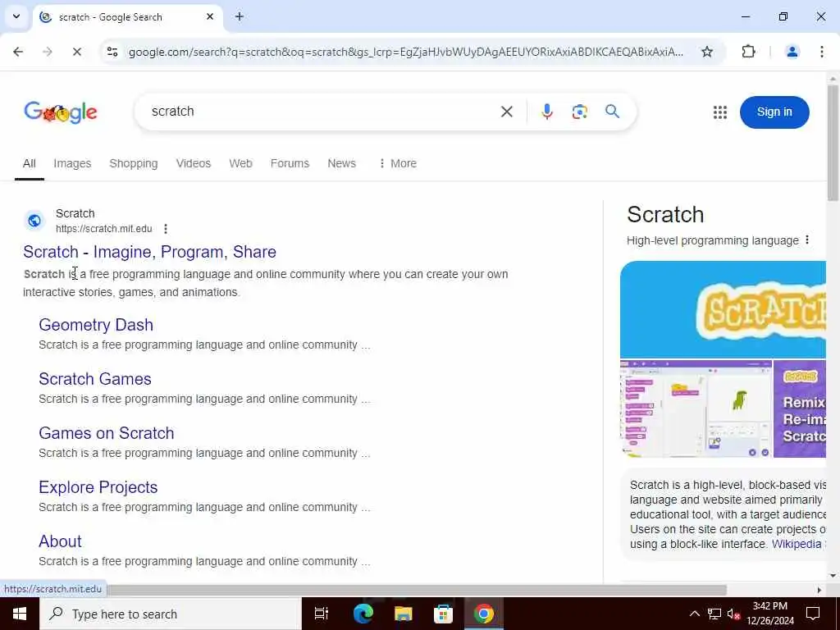Switch to the News tab
840x630 pixels.
tap(342, 163)
